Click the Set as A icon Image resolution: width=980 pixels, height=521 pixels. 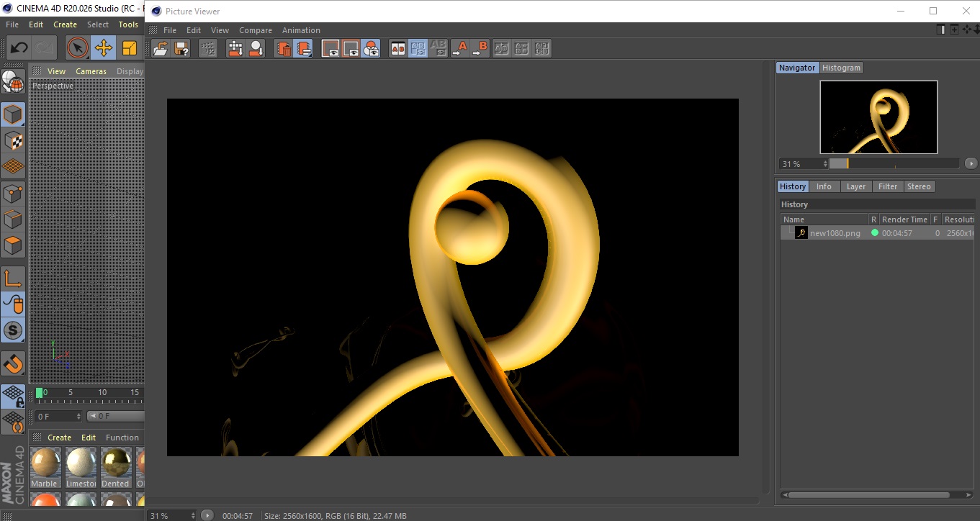click(459, 49)
